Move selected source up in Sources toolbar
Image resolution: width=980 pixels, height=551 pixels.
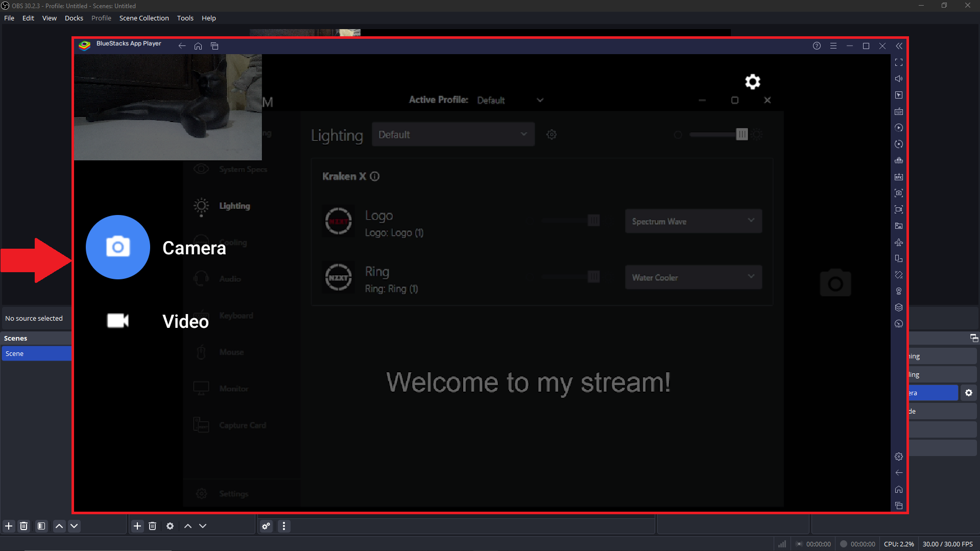click(x=188, y=526)
